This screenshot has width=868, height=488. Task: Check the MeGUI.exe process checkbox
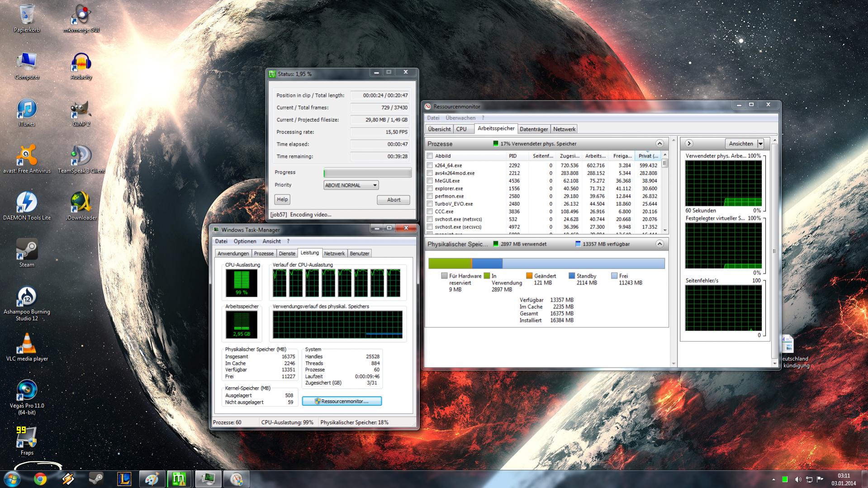coord(430,181)
